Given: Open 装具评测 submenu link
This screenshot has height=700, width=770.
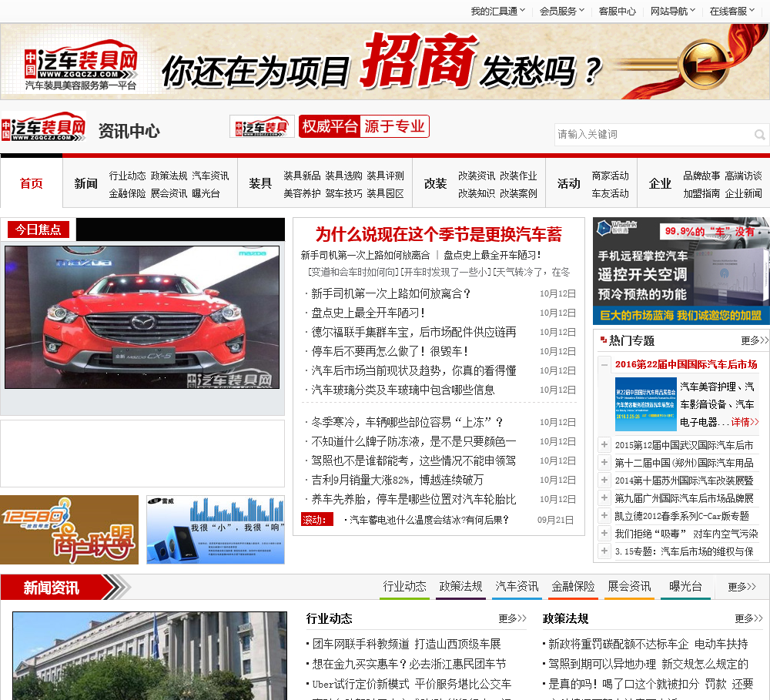Looking at the screenshot, I should (386, 176).
